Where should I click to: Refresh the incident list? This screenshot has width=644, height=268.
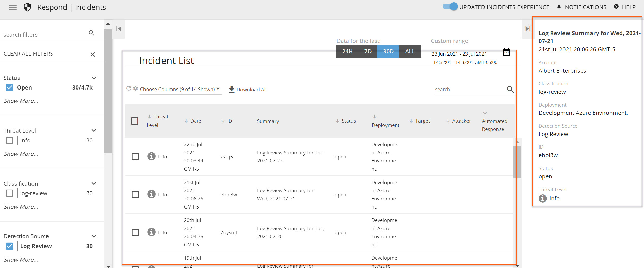tap(129, 88)
